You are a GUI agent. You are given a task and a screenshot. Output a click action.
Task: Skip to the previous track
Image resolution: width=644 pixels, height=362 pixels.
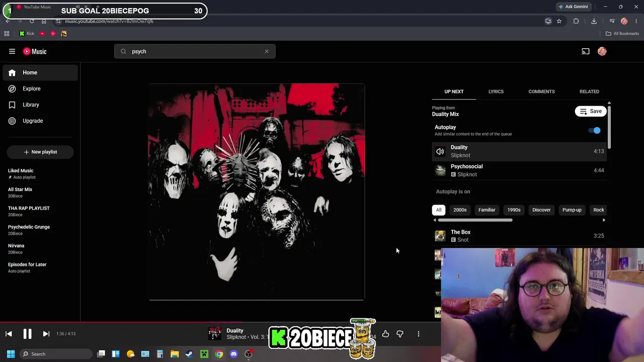[x=9, y=334]
